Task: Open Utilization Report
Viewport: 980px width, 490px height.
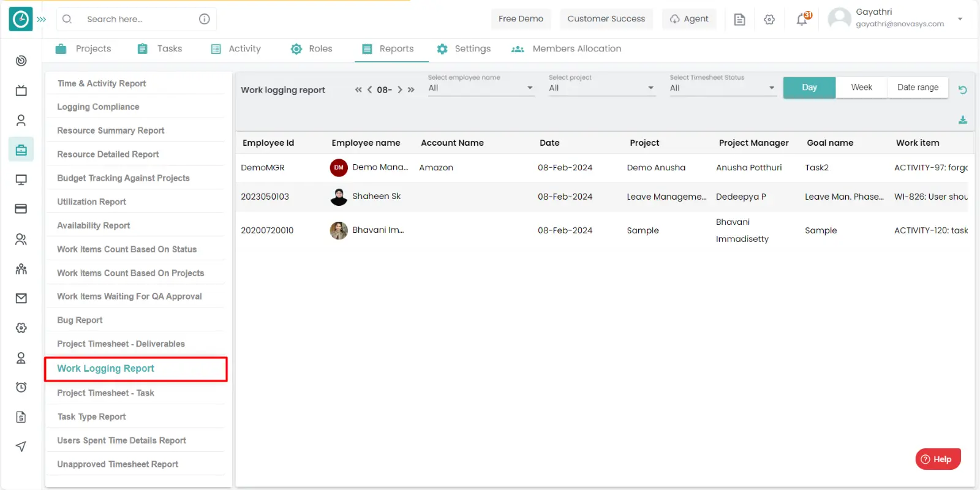Action: (91, 202)
